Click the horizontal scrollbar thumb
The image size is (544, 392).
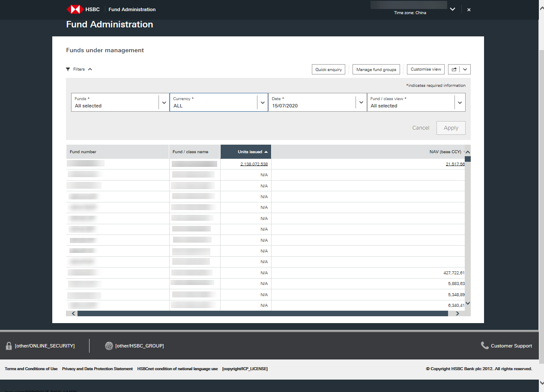263,314
